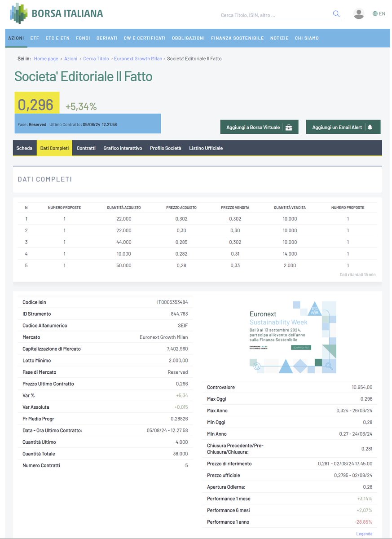Focus the Cerca Titolo search field
The image size is (392, 539).
click(x=275, y=15)
